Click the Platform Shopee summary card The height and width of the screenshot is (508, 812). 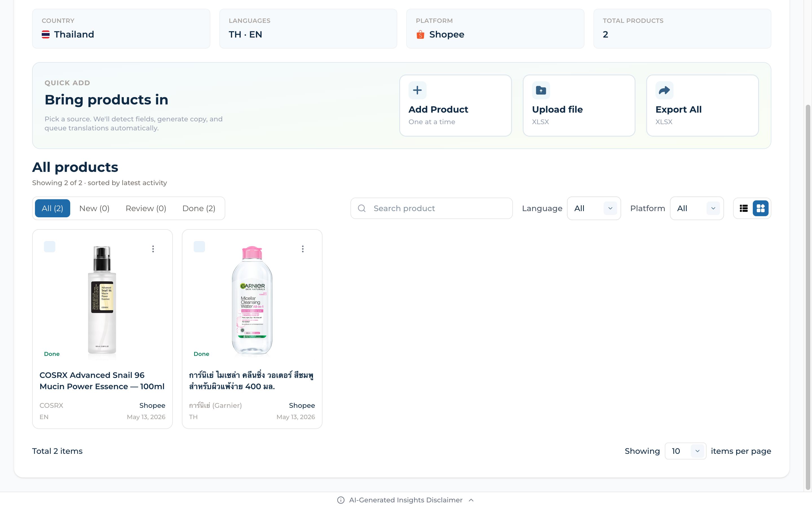coord(495,29)
